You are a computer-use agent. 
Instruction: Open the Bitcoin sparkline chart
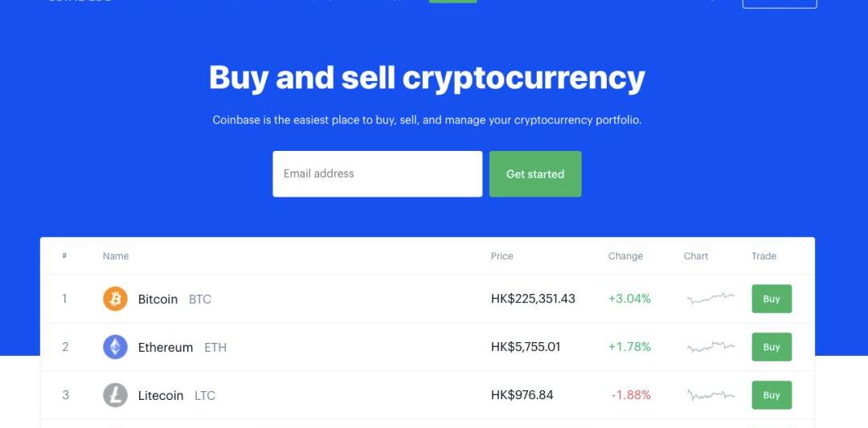(x=710, y=299)
